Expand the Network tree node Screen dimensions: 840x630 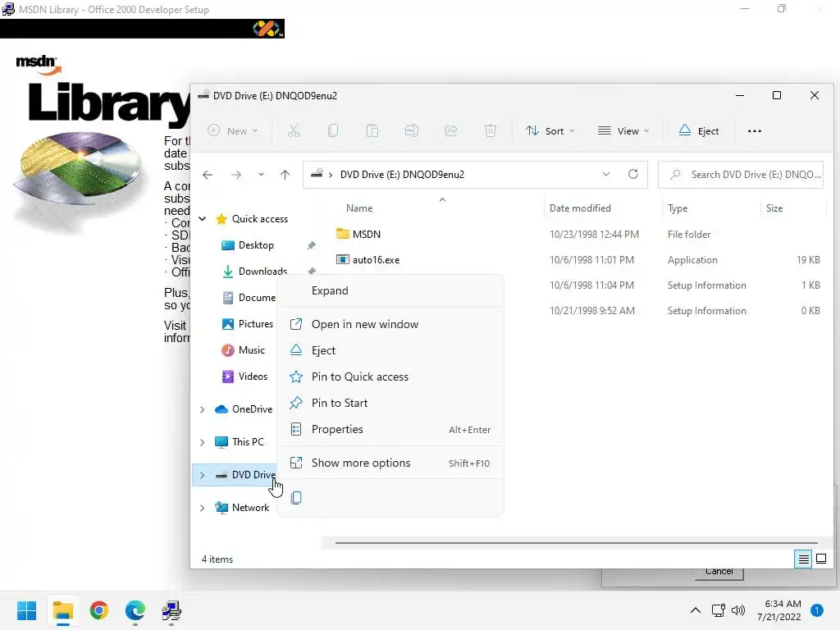203,508
